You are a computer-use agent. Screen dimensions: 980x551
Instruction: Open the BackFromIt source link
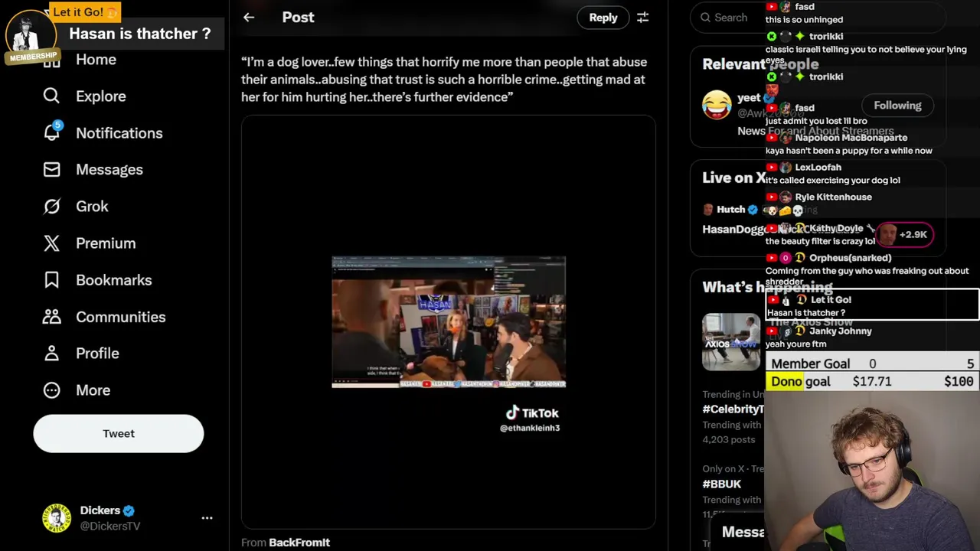299,542
